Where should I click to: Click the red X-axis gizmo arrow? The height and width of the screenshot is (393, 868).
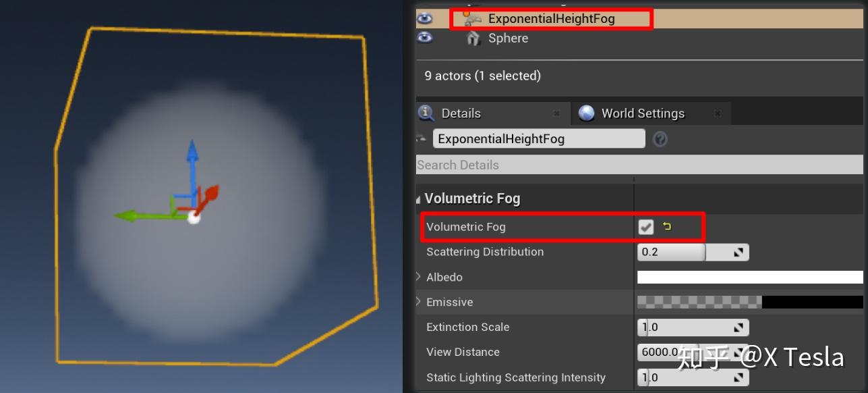[210, 196]
